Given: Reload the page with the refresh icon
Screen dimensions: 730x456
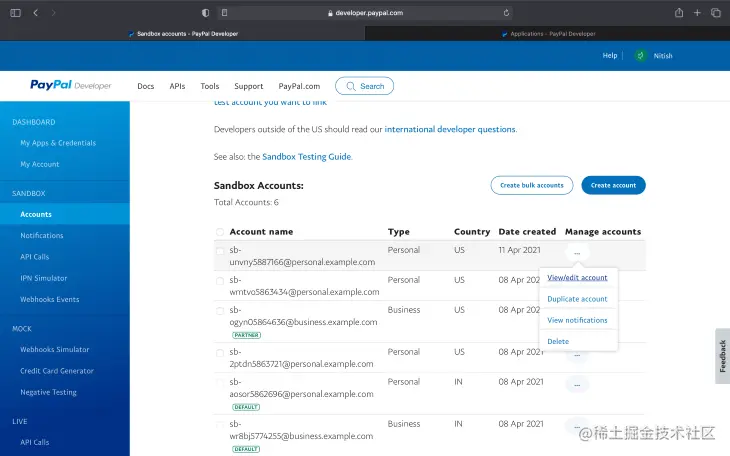Looking at the screenshot, I should [506, 13].
